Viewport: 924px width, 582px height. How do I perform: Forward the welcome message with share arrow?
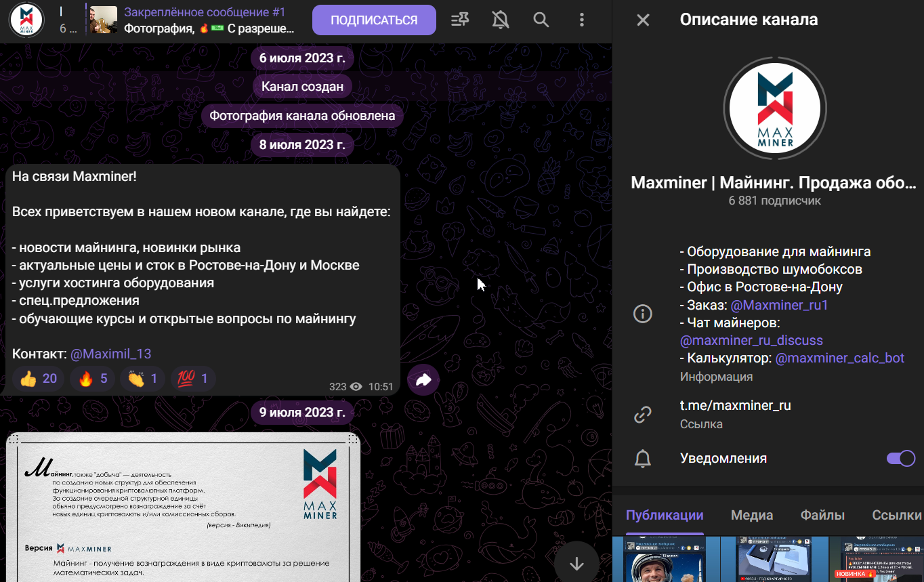[423, 380]
